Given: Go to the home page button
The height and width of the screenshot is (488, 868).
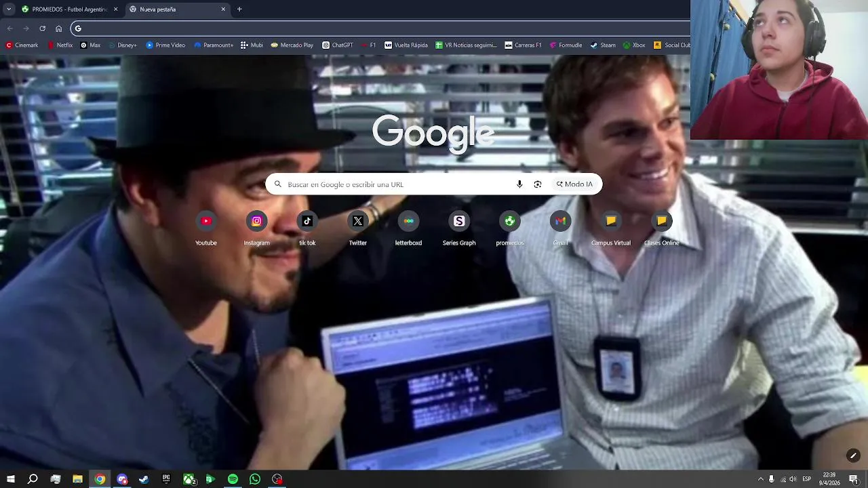Looking at the screenshot, I should click(58, 28).
